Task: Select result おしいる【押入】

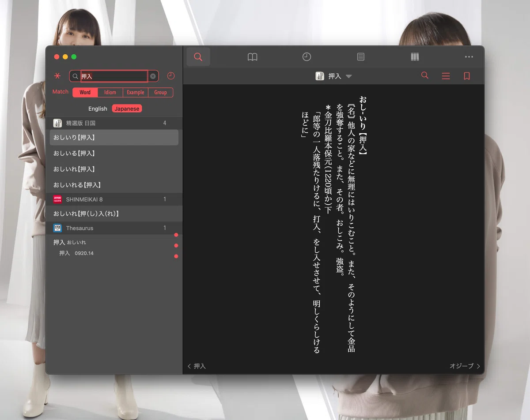Action: tap(114, 154)
